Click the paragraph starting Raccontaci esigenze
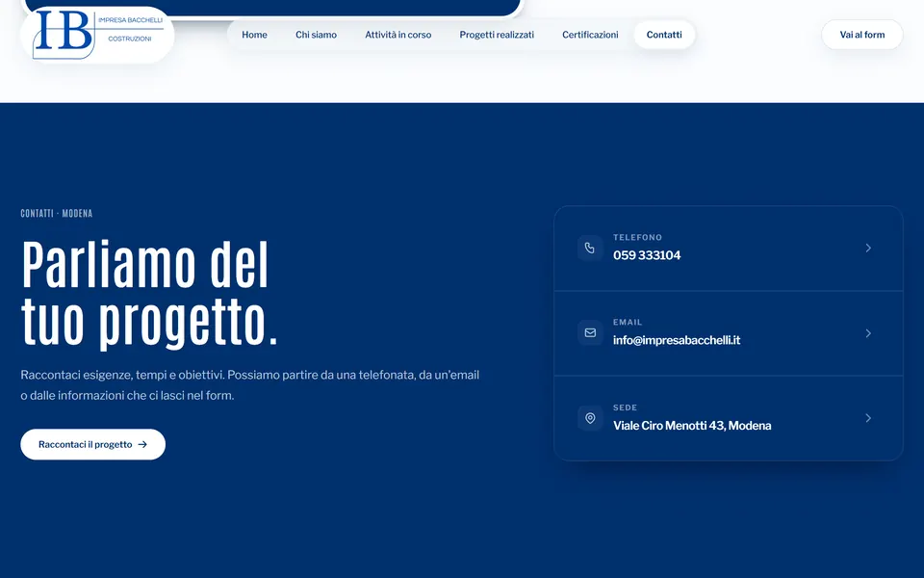924x578 pixels. 250,385
